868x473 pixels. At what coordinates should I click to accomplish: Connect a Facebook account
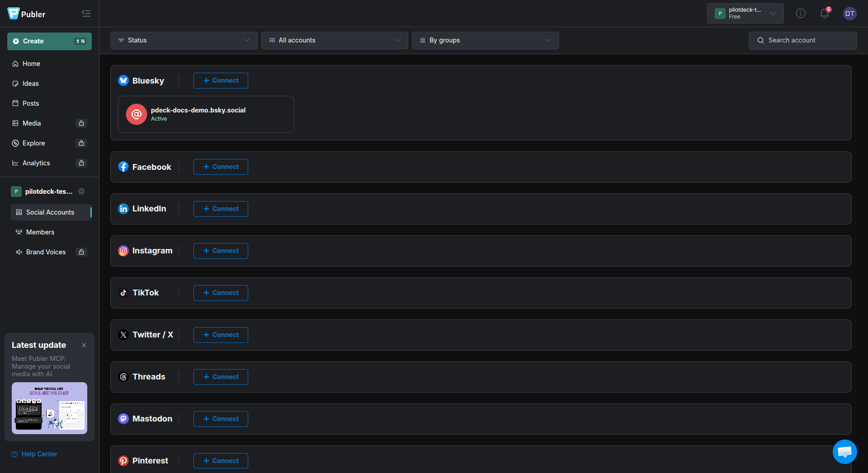point(221,167)
